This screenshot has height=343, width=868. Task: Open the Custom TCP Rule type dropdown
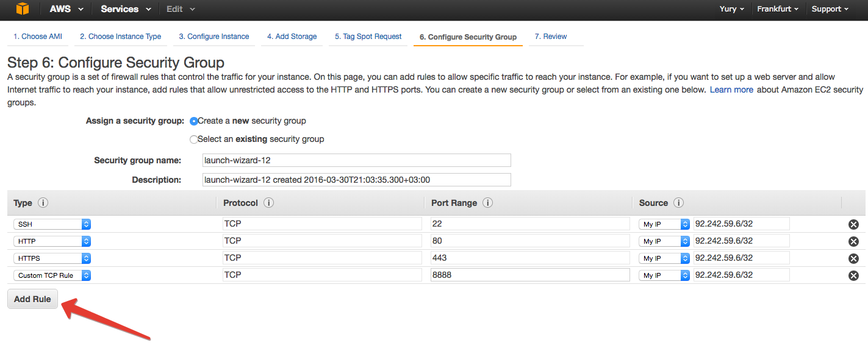coord(52,275)
